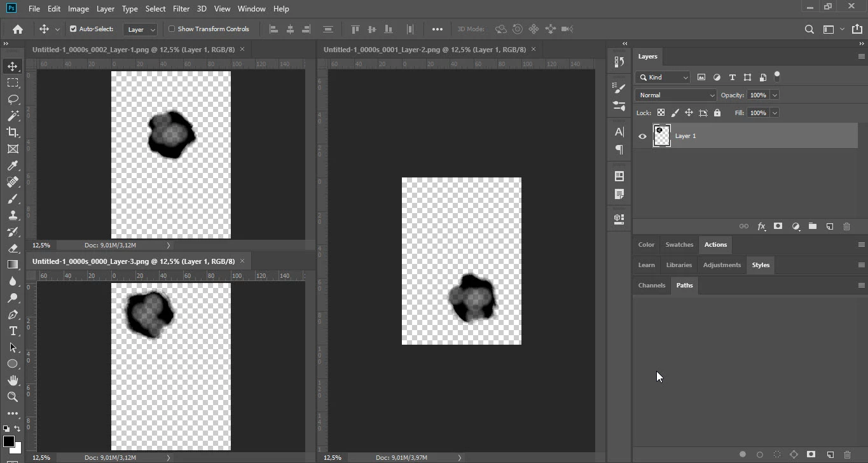This screenshot has width=868, height=463.
Task: Delete layer with Layers panel trash icon
Action: [846, 226]
